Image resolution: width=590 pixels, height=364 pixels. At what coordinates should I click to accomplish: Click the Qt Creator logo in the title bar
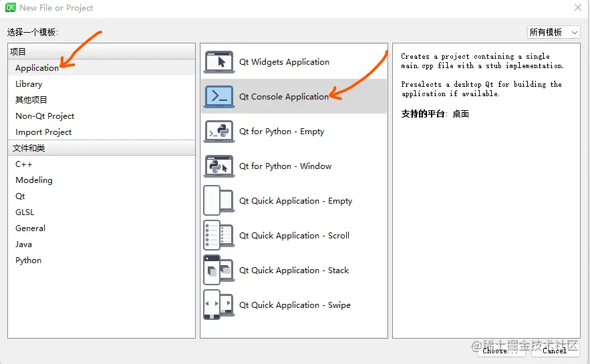(11, 7)
